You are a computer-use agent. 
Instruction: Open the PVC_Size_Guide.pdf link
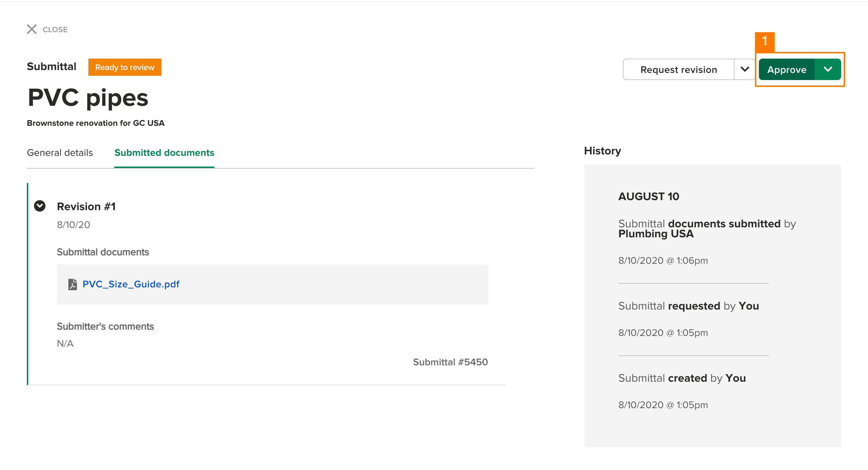[x=131, y=284]
